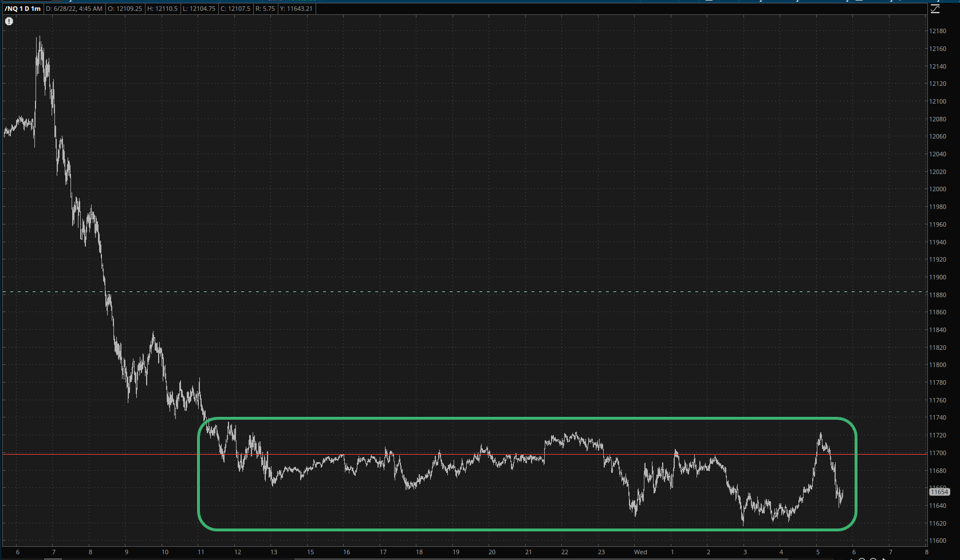The image size is (960, 560).
Task: Click the 11654 current price bubble
Action: [x=939, y=492]
